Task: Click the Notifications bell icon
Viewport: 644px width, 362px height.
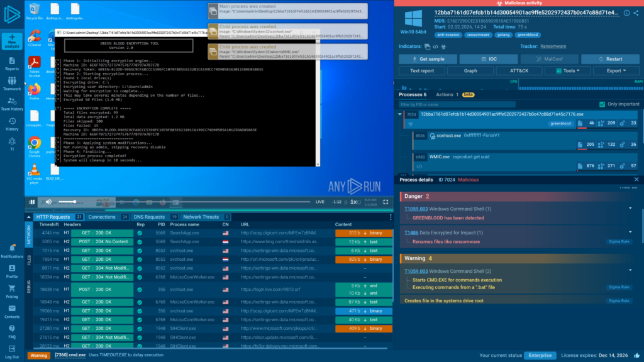Action: pos(12,249)
